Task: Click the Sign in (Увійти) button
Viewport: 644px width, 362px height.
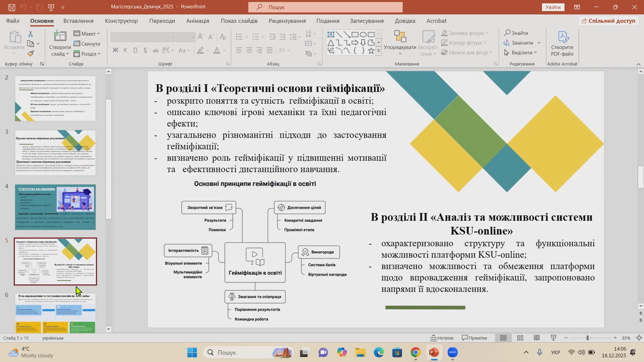Action: pyautogui.click(x=553, y=7)
